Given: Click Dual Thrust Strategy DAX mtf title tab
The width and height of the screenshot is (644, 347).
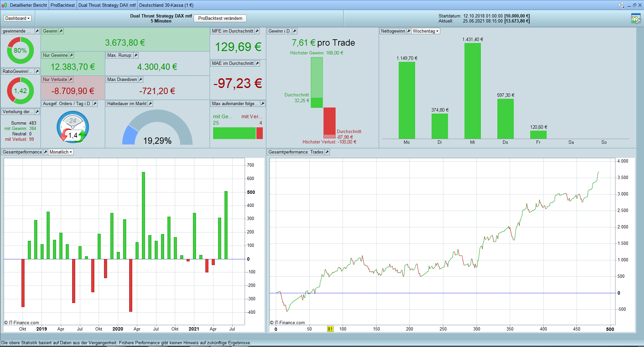Looking at the screenshot, I should click(107, 5).
